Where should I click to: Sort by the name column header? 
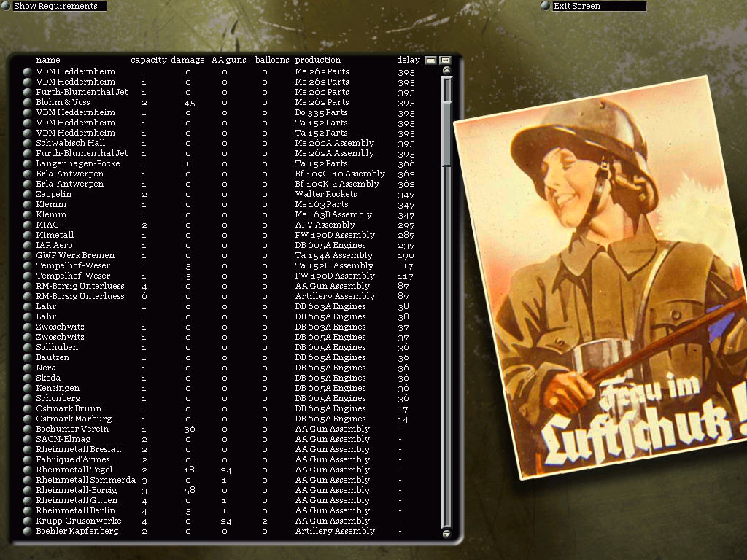click(48, 60)
